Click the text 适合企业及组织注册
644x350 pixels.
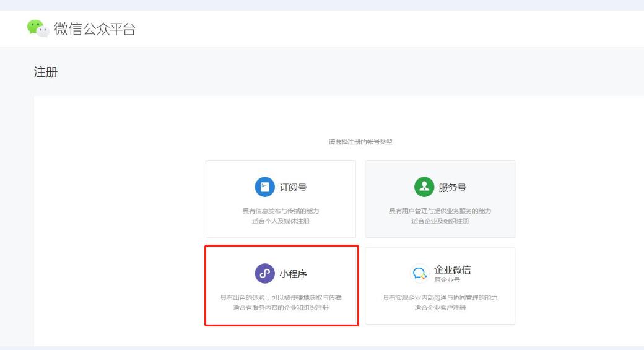440,221
